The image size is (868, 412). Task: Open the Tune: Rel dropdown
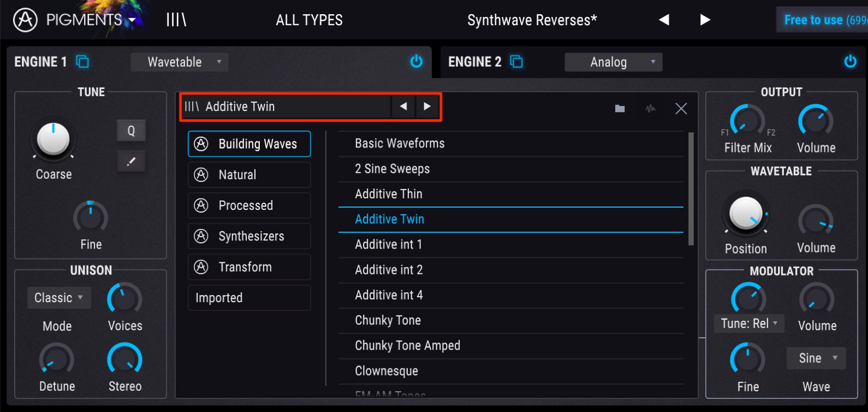[749, 323]
